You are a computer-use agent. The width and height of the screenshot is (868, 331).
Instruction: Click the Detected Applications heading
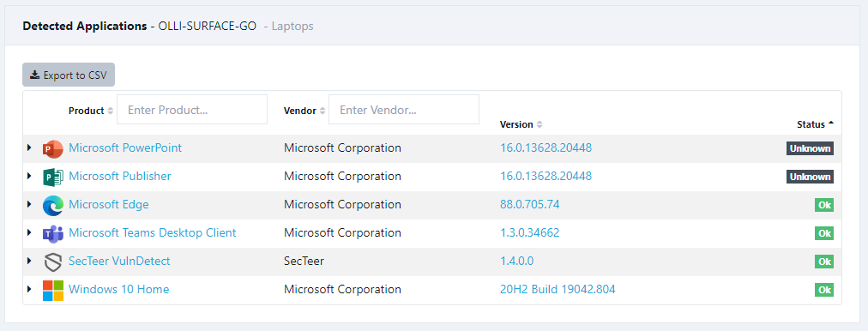[x=85, y=26]
